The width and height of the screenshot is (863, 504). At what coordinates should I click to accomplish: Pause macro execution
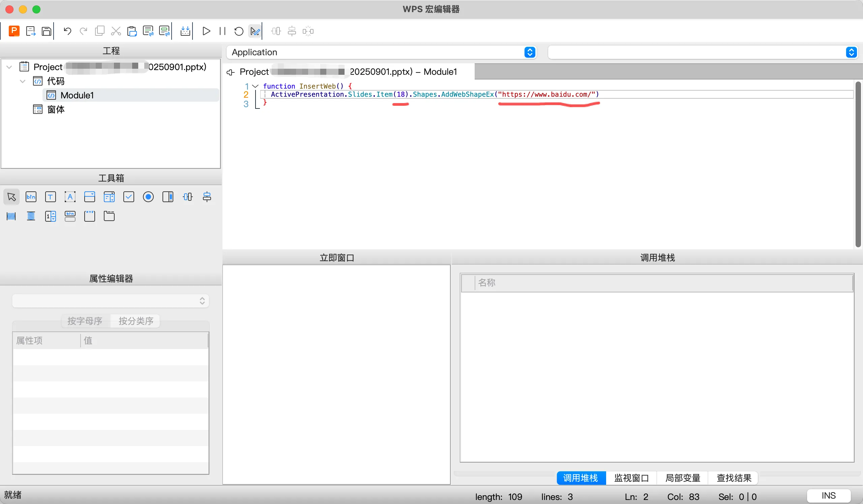(x=222, y=31)
